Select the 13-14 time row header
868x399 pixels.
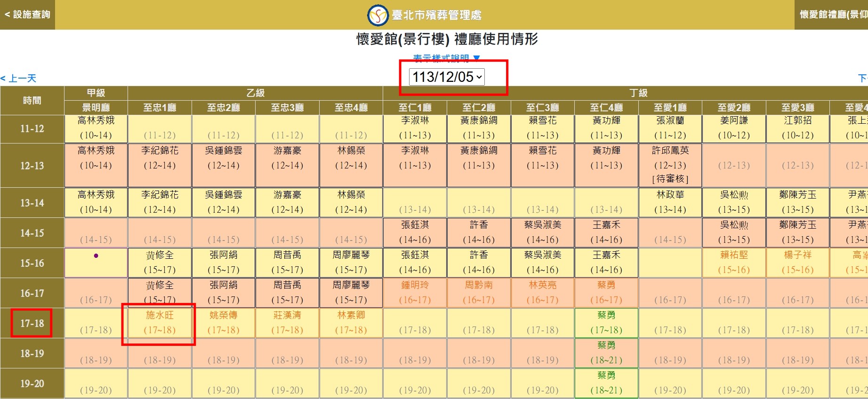[32, 203]
